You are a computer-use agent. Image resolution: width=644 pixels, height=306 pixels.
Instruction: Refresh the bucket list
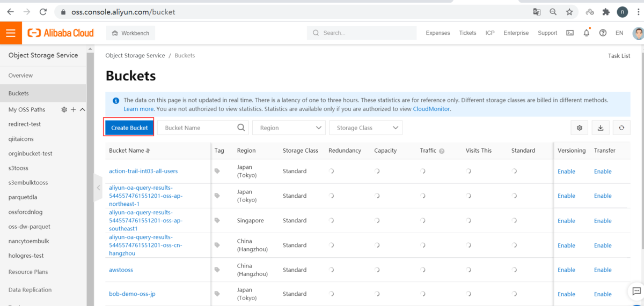[x=621, y=128]
